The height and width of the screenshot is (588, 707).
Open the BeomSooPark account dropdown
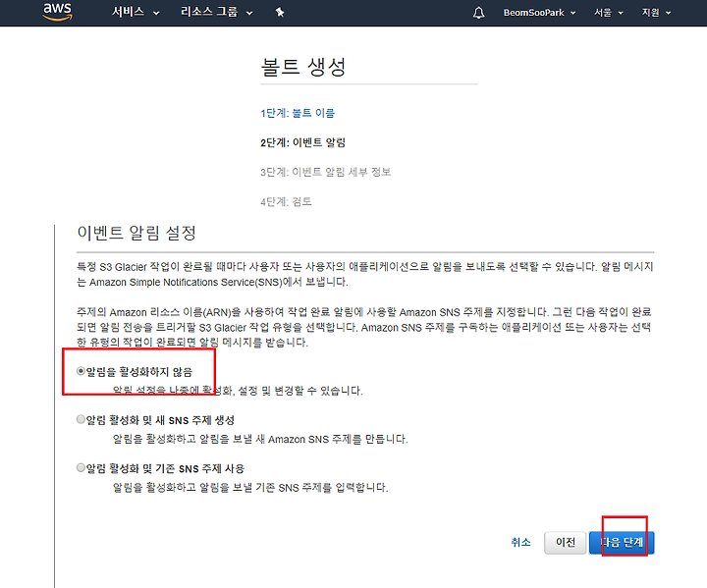point(540,13)
